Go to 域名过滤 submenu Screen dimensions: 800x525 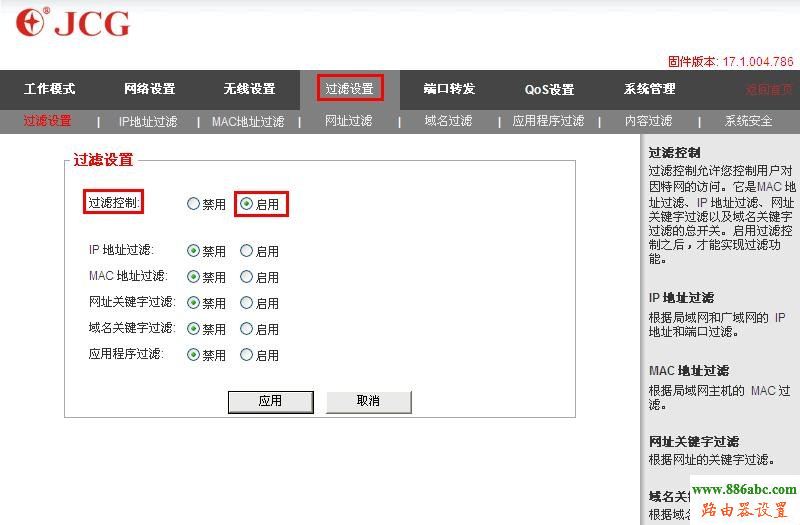click(x=448, y=121)
